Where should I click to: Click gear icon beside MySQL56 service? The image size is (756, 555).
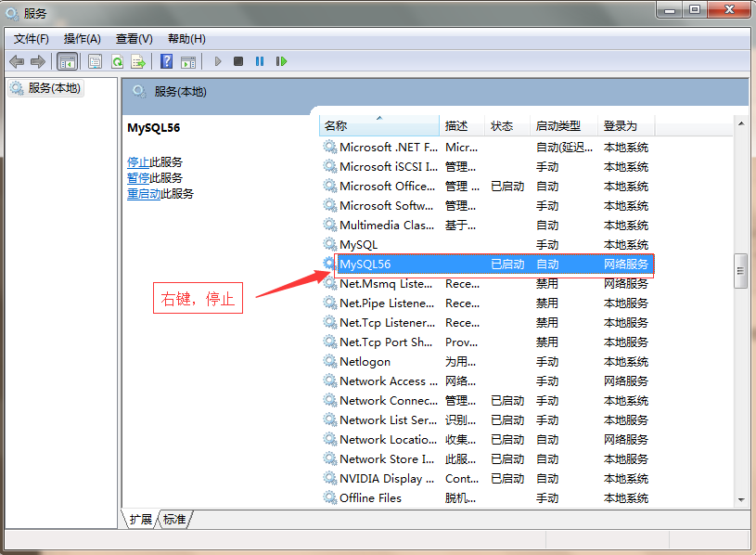(x=330, y=264)
